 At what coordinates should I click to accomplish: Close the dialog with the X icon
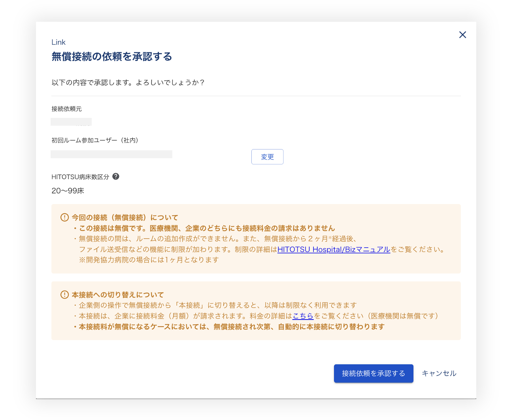[462, 35]
